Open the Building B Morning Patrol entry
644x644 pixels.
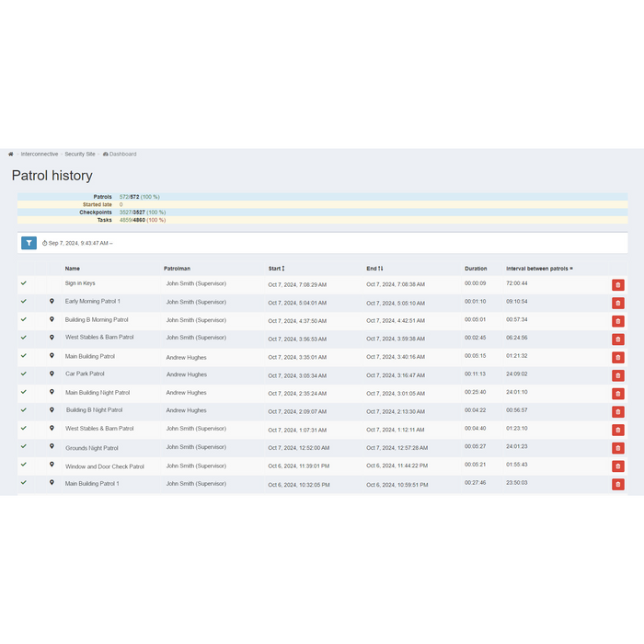click(97, 319)
